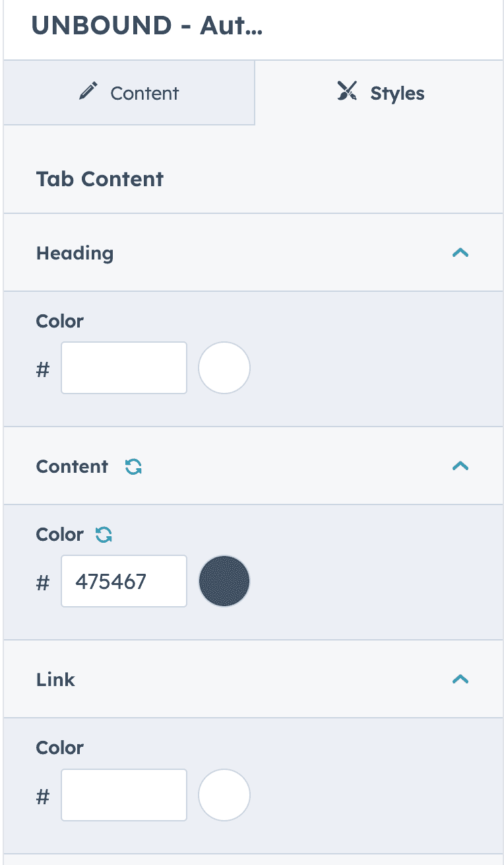Switch to the Styles tab

[x=380, y=92]
